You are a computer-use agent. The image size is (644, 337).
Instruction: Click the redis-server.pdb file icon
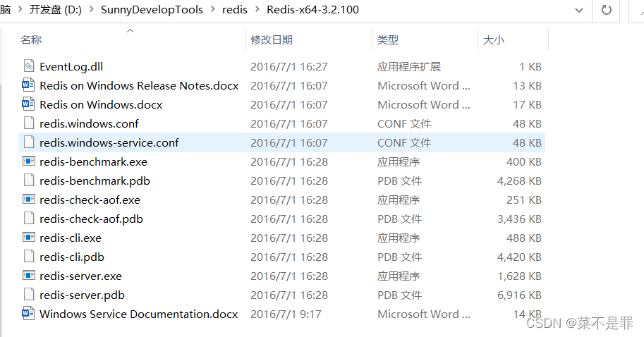click(x=29, y=295)
